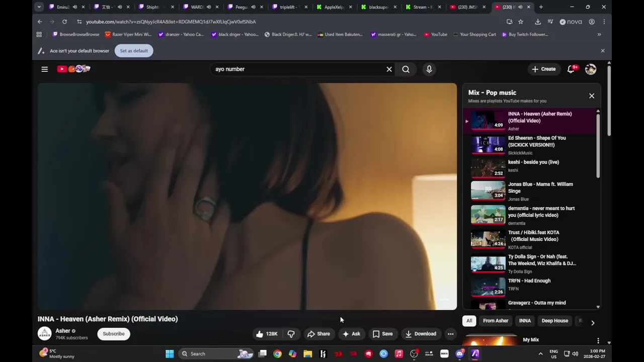
Task: Close the Mix - Pop music playlist panel
Action: pyautogui.click(x=592, y=96)
